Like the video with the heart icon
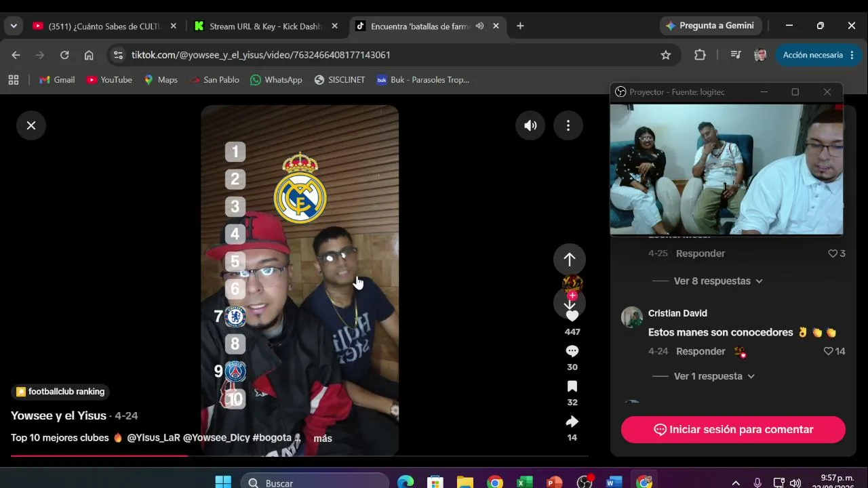The image size is (868, 488). pos(572,316)
